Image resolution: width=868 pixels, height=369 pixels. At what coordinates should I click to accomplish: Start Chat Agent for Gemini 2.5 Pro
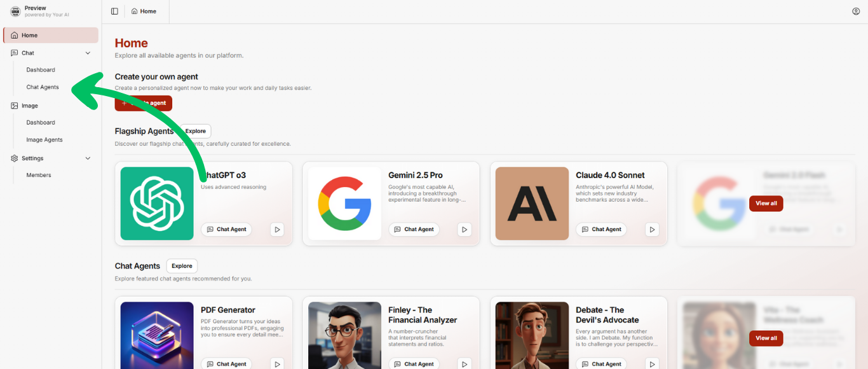414,229
